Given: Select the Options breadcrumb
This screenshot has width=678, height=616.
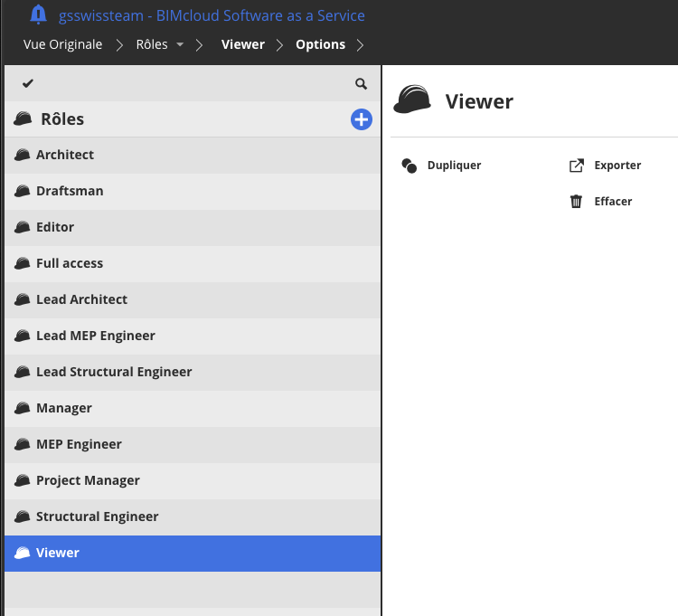Looking at the screenshot, I should [x=320, y=44].
